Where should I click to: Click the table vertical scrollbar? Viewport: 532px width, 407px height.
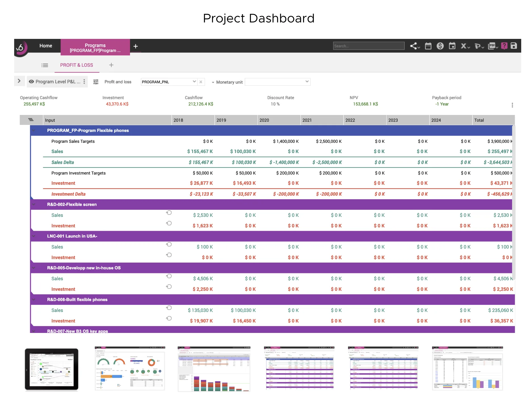pyautogui.click(x=514, y=203)
